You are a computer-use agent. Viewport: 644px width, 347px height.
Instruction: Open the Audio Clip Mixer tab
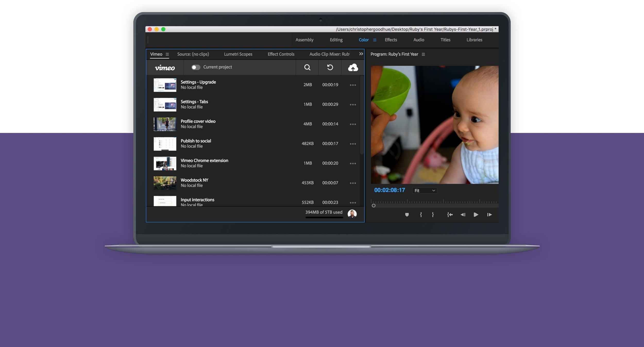pyautogui.click(x=329, y=54)
